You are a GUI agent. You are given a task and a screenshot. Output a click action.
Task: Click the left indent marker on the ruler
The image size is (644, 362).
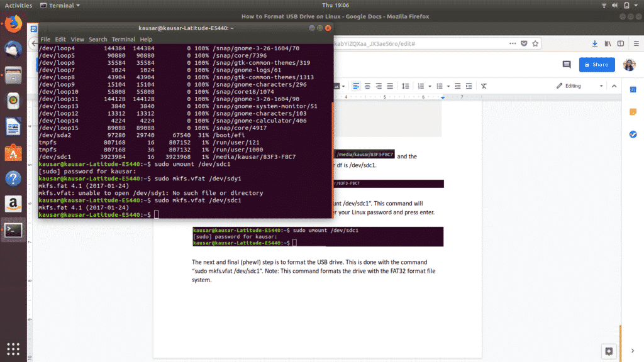coord(443,97)
